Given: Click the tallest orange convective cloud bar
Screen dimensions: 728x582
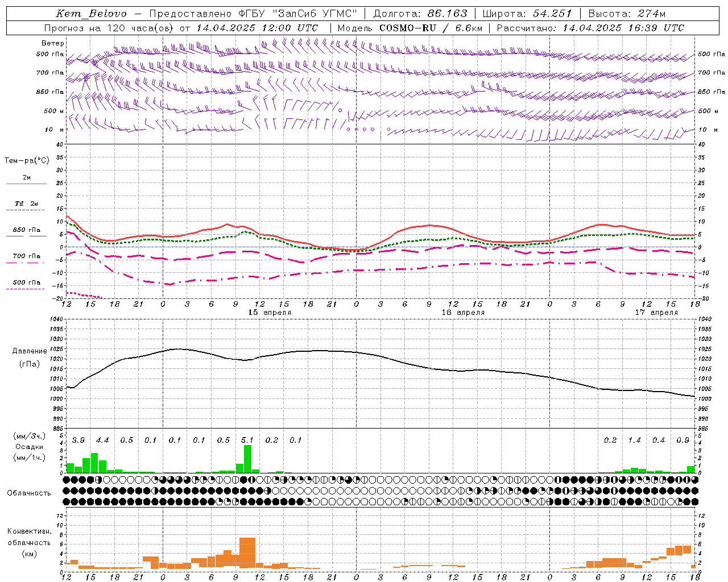Looking at the screenshot, I should (247, 553).
